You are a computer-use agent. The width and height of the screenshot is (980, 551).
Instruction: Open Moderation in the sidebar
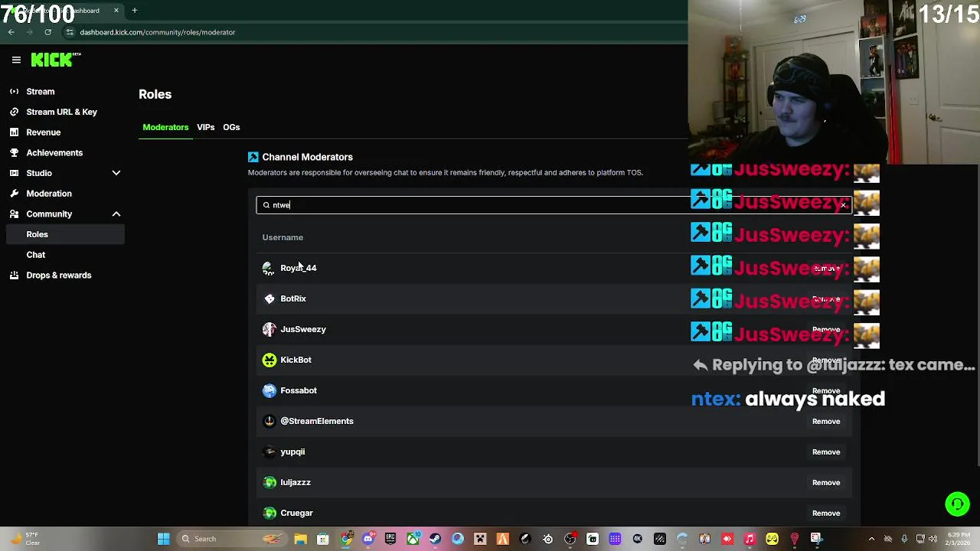point(49,194)
